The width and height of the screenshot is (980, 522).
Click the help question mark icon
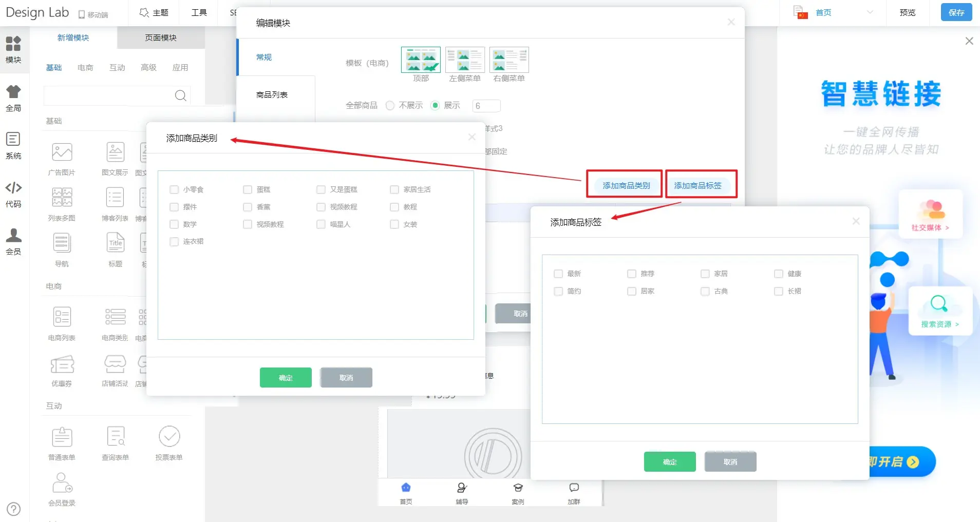pos(14,509)
